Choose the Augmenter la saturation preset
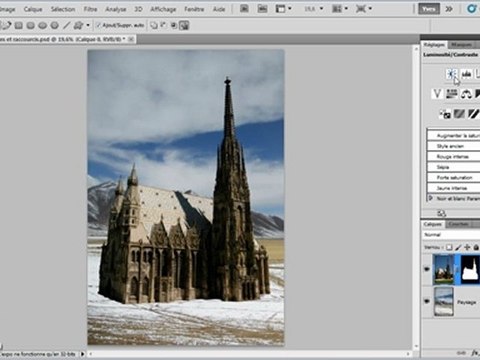 pos(454,136)
